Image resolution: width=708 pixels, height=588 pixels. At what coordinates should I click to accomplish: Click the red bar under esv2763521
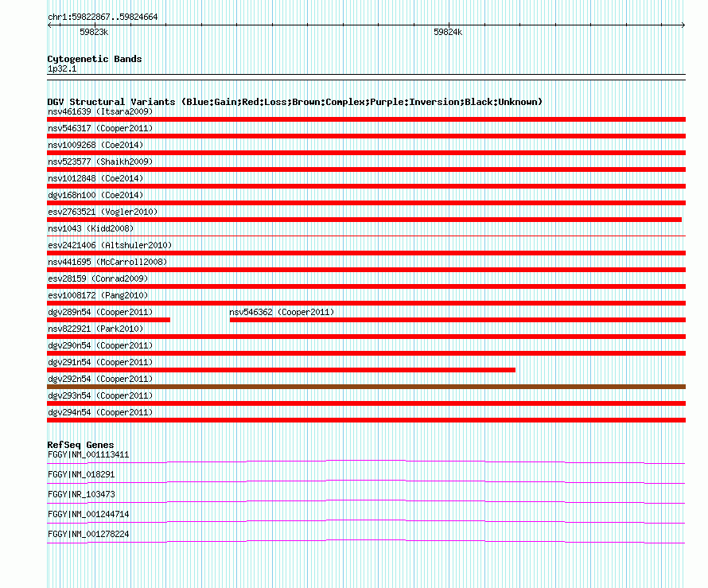[x=364, y=220]
